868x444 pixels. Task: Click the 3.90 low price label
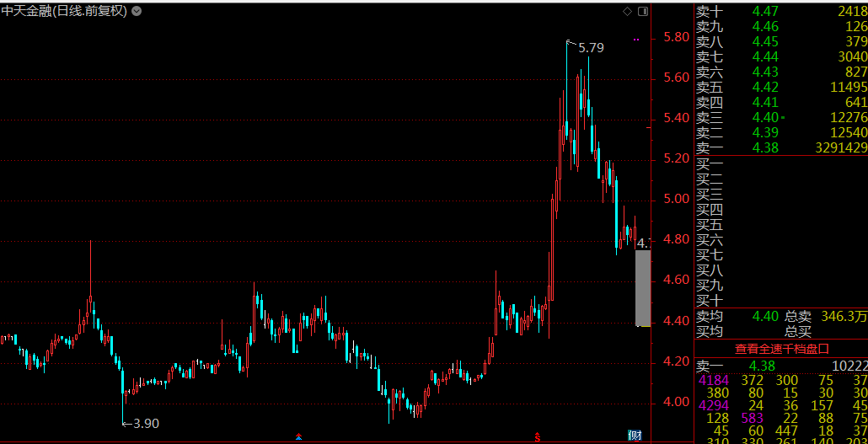tap(145, 423)
